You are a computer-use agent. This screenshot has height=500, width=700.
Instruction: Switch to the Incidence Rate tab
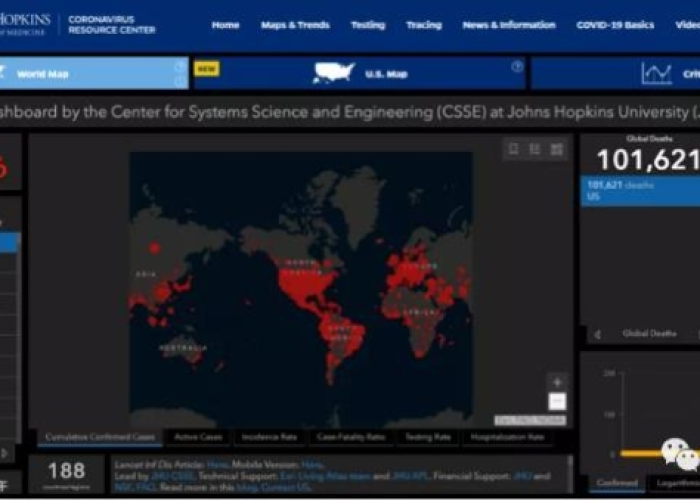[x=269, y=437]
